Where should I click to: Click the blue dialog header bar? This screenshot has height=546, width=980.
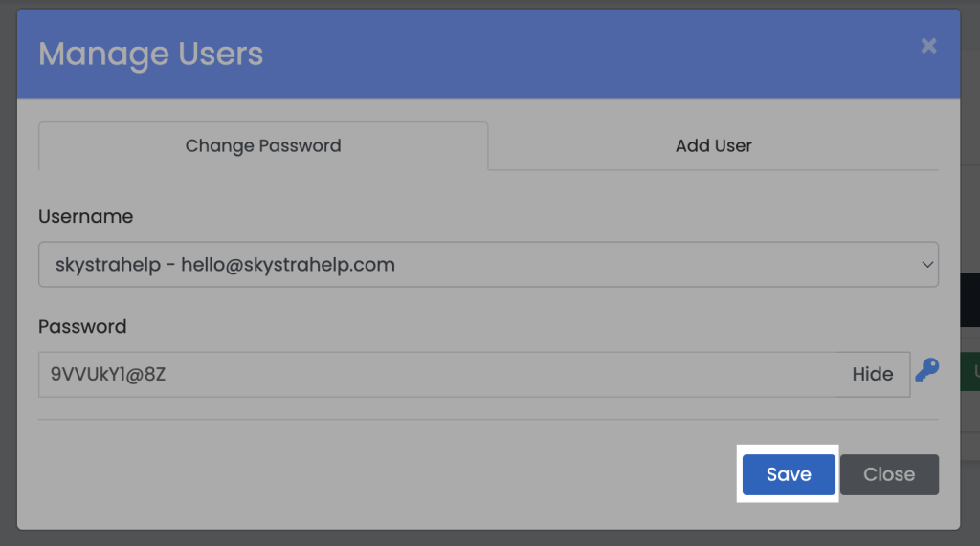574,55
